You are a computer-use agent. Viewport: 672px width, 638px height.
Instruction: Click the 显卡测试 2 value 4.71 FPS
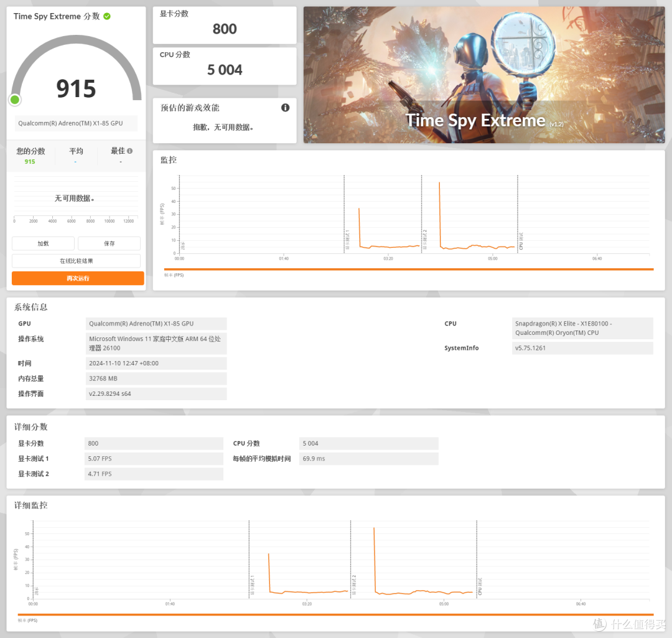[x=154, y=474]
